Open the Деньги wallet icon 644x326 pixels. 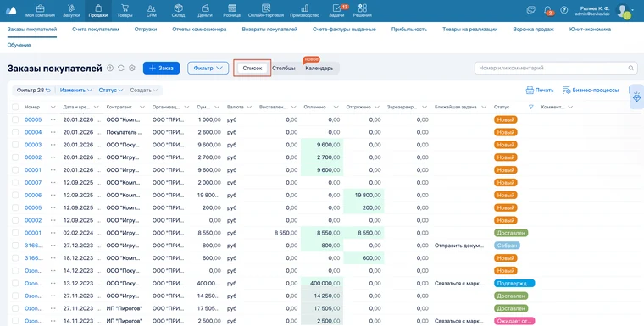point(205,8)
